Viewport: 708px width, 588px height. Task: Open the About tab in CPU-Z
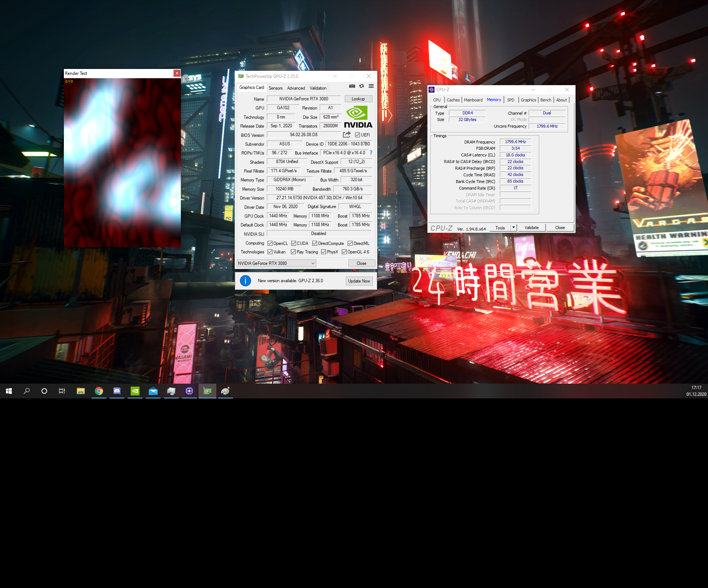(561, 100)
